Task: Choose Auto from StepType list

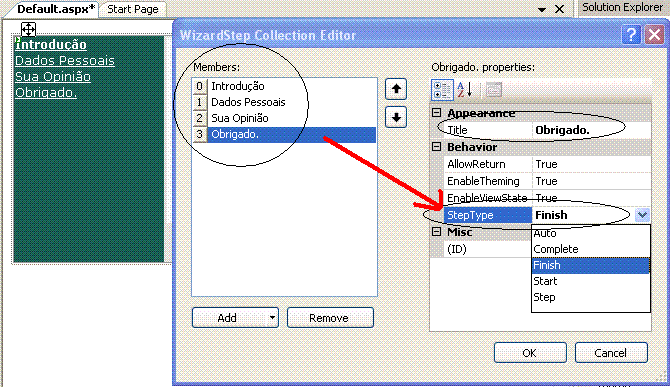Action: coord(591,233)
